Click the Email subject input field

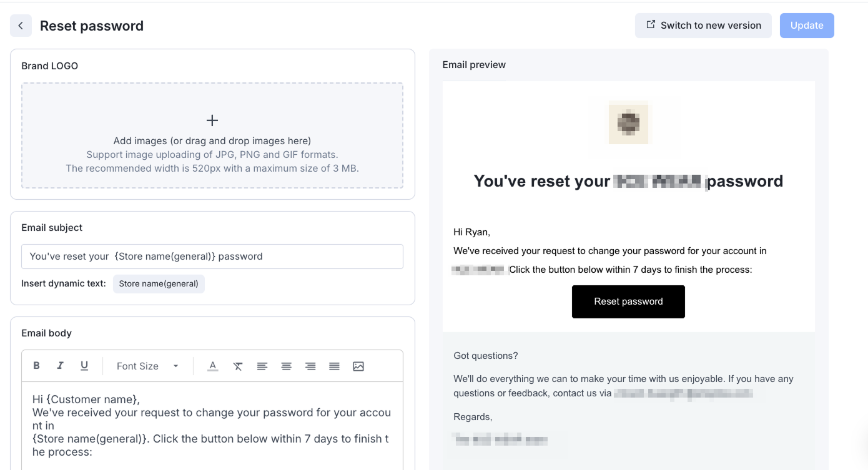[x=212, y=257]
